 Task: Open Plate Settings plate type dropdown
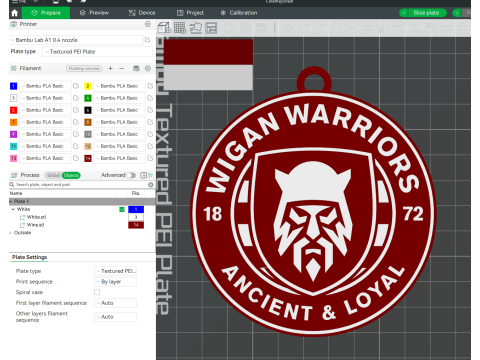point(115,271)
